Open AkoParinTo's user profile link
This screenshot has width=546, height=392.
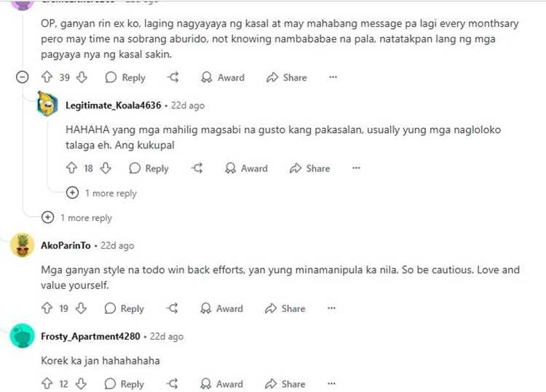[66, 246]
